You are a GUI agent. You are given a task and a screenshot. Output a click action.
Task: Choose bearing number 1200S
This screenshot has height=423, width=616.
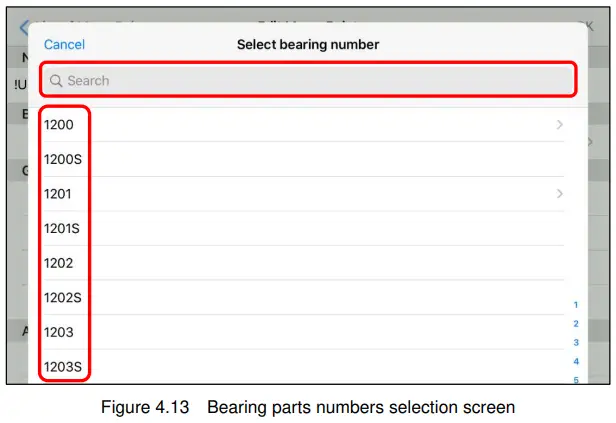tap(62, 159)
